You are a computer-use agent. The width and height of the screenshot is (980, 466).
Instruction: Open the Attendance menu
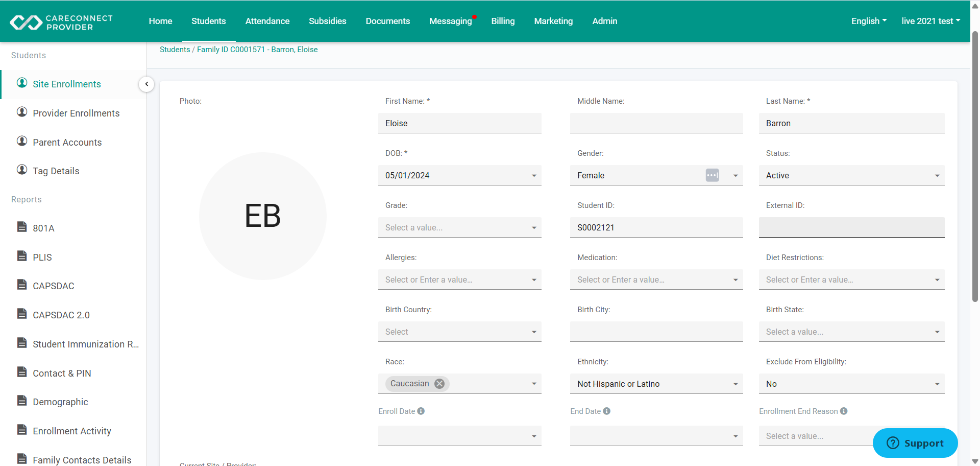267,21
